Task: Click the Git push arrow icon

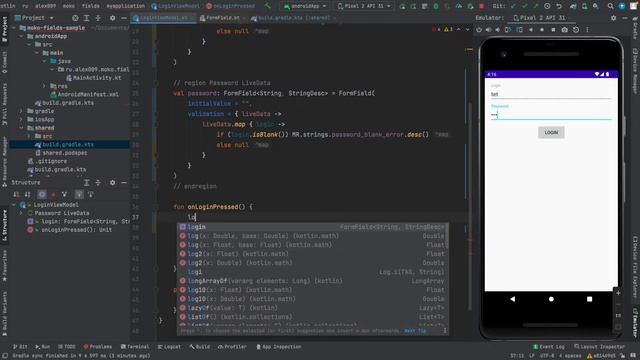Action: pyautogui.click(x=536, y=6)
